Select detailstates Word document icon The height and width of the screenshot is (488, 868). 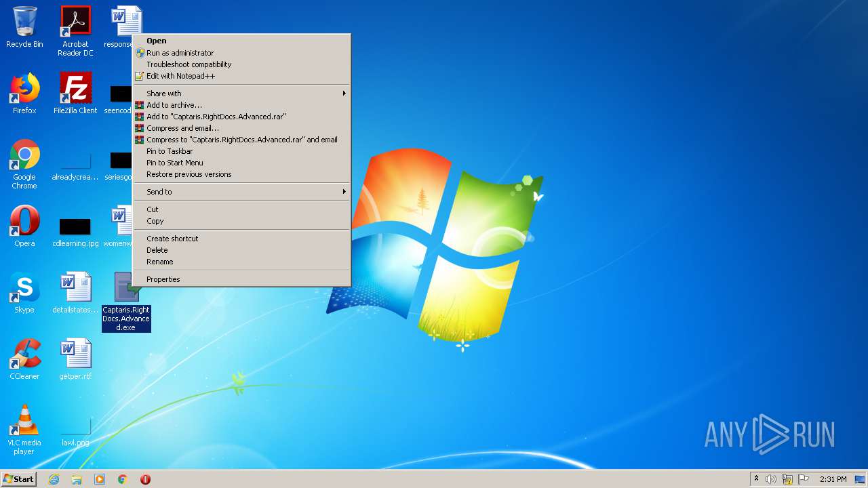point(75,293)
